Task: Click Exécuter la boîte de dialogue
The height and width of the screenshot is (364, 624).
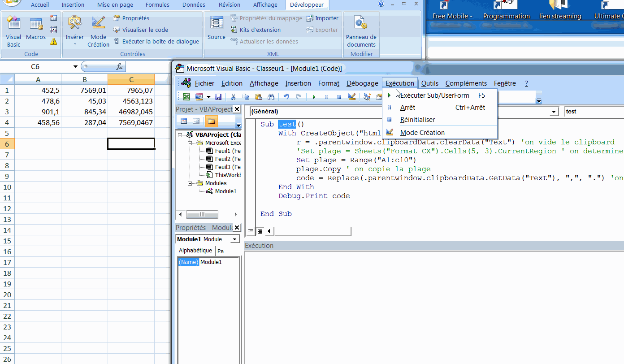Action: click(156, 42)
